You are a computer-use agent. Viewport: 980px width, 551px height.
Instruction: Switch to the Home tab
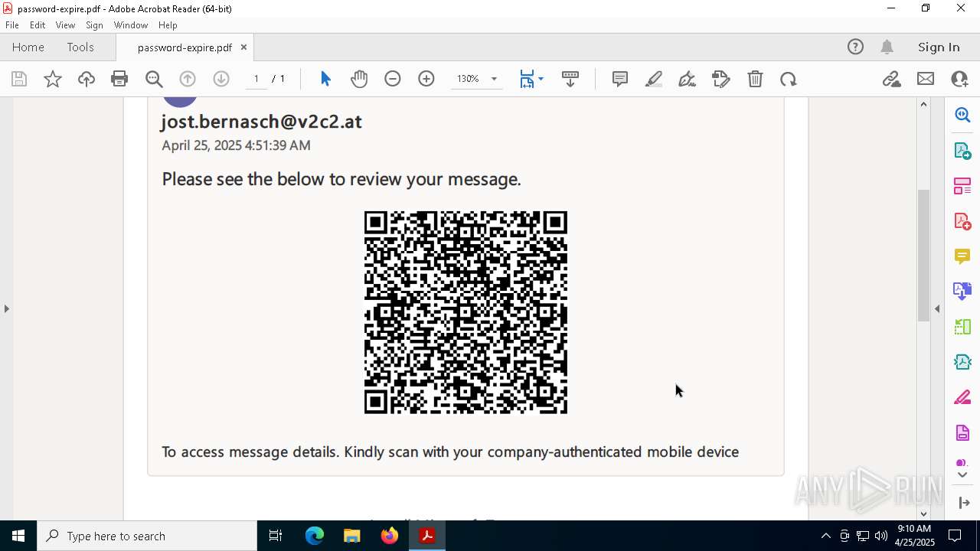coord(28,47)
